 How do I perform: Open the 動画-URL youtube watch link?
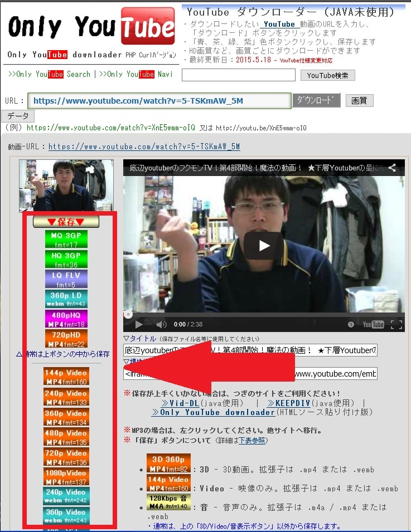[x=144, y=147]
